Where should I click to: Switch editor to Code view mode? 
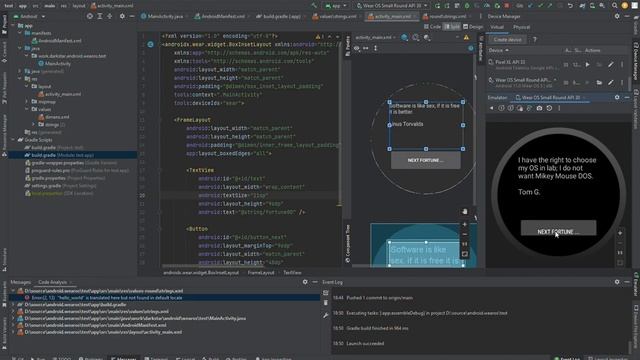(433, 27)
